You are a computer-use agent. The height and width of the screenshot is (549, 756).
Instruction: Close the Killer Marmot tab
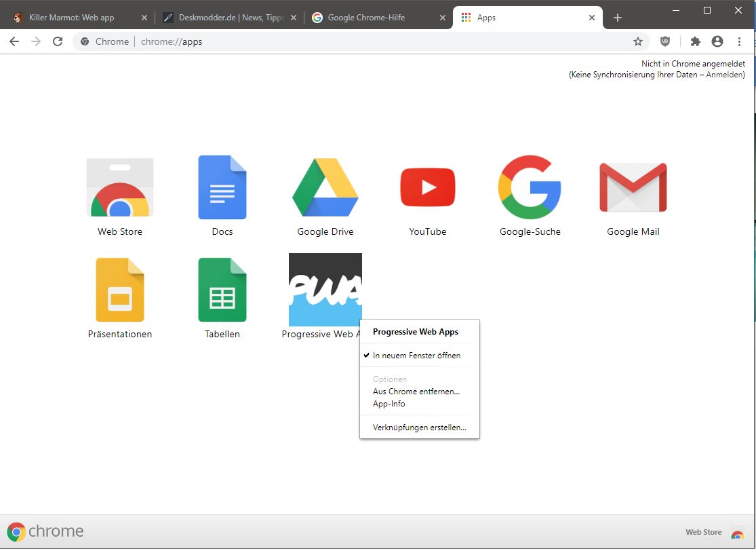tap(144, 18)
